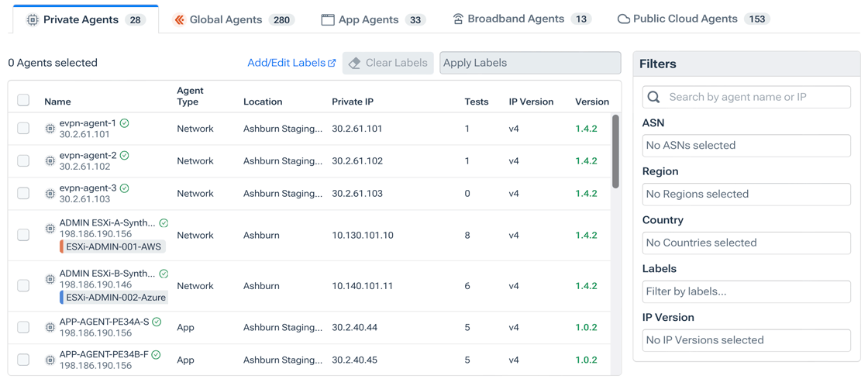Click the chip icon beside ADMIN ESXi-B-Synth
The height and width of the screenshot is (379, 868).
coord(50,279)
